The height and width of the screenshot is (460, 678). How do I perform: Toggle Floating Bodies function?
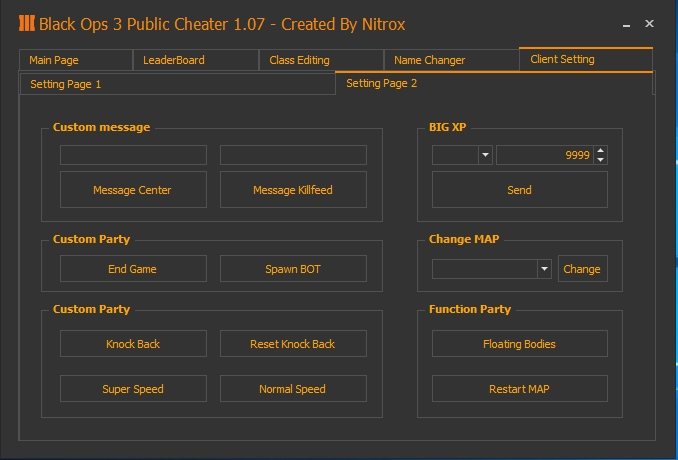(x=520, y=344)
